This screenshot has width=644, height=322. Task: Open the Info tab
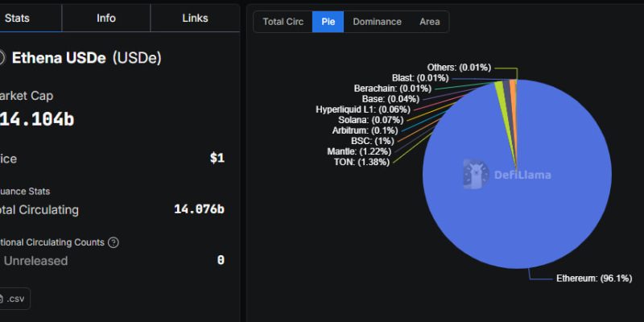point(106,18)
